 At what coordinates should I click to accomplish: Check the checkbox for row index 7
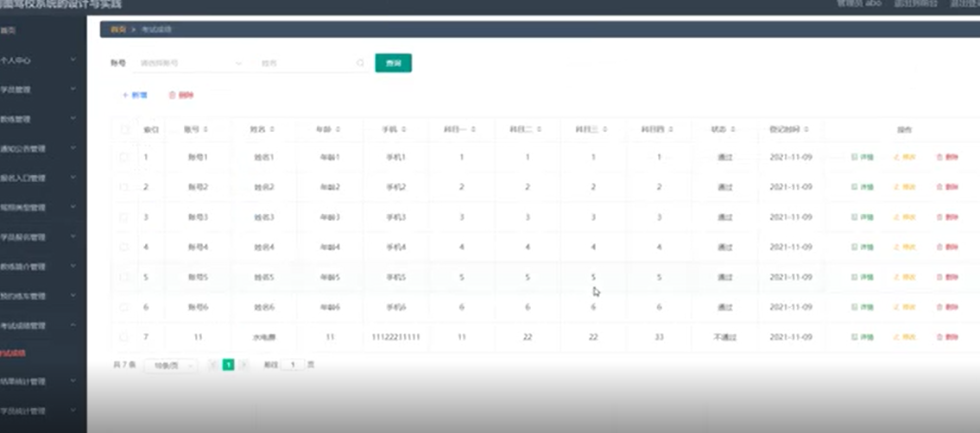pyautogui.click(x=123, y=337)
